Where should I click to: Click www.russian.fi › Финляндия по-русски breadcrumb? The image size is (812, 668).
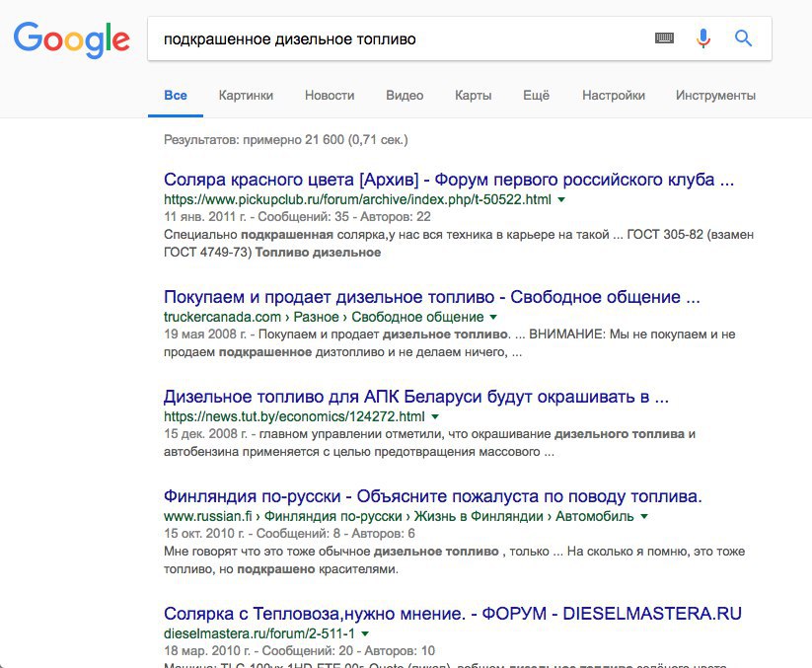399,516
